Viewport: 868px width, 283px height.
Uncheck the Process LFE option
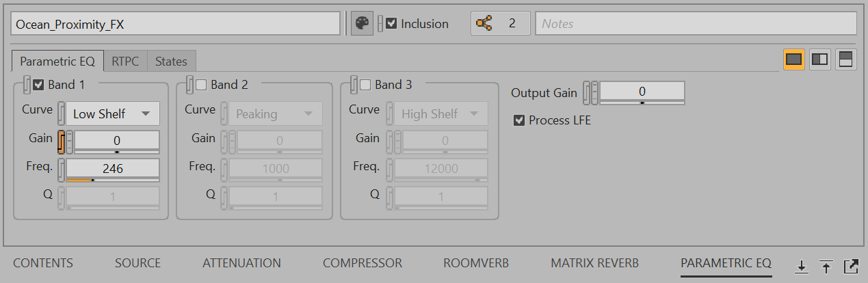pyautogui.click(x=519, y=120)
